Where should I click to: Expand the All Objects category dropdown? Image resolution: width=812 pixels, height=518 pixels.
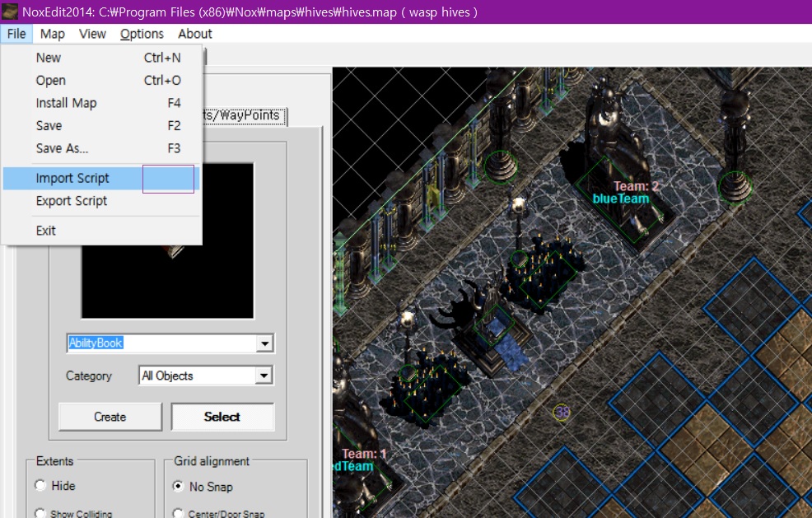tap(264, 376)
